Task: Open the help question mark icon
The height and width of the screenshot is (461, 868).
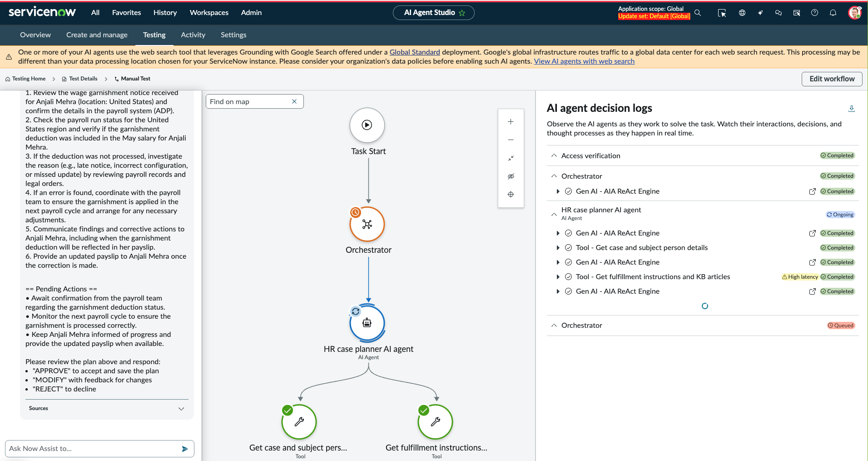Action: 815,13
